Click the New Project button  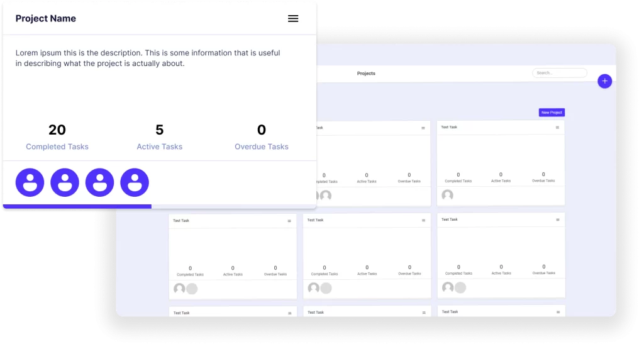click(x=552, y=113)
